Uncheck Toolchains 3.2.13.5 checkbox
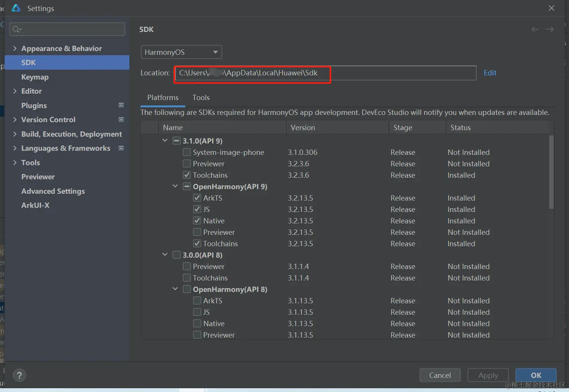The width and height of the screenshot is (569, 392). coord(197,244)
